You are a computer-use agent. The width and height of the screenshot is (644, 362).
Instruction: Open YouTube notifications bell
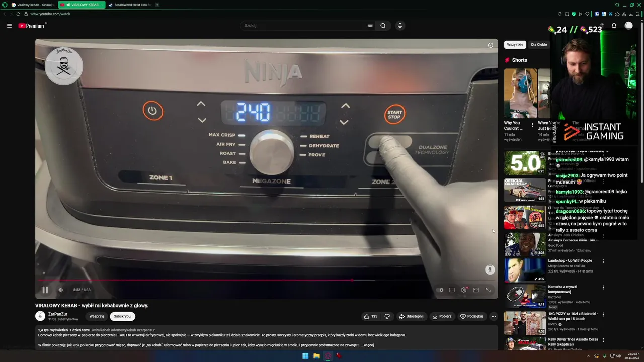pyautogui.click(x=614, y=26)
